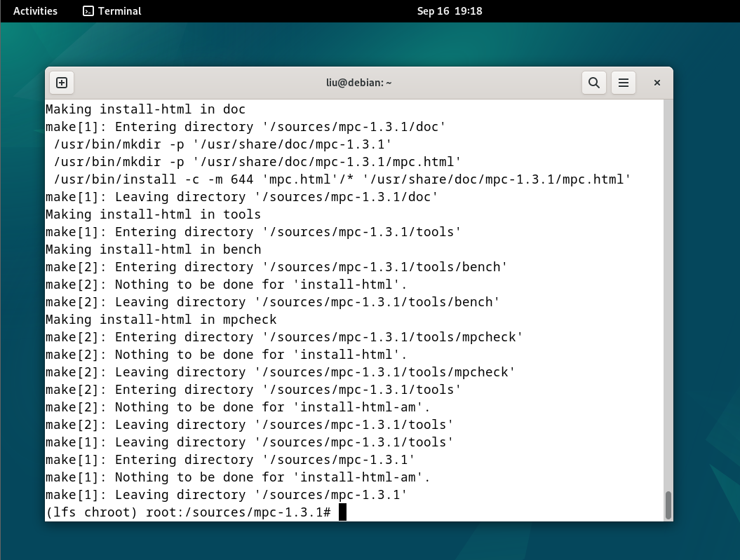Open the terminal search tool
This screenshot has width=740, height=560.
[x=593, y=83]
